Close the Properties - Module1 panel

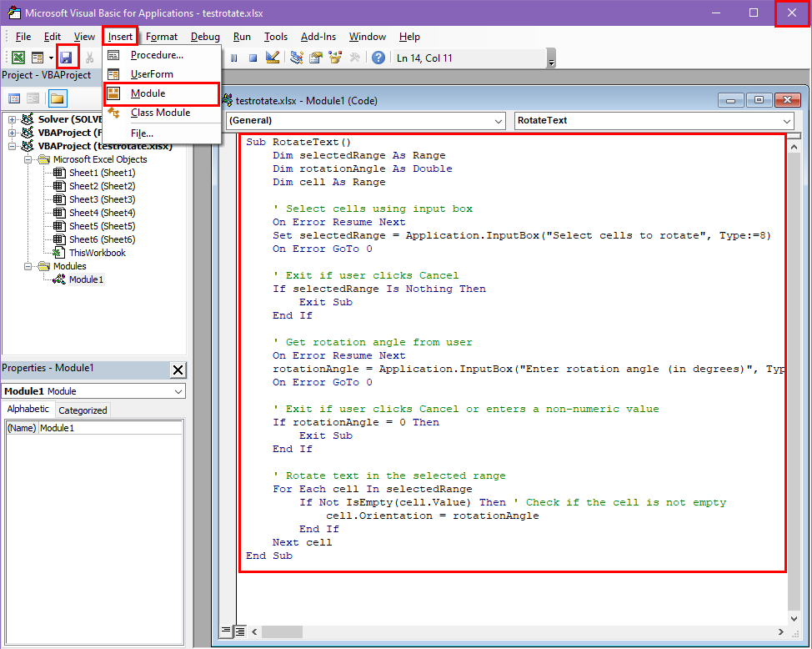click(x=178, y=370)
